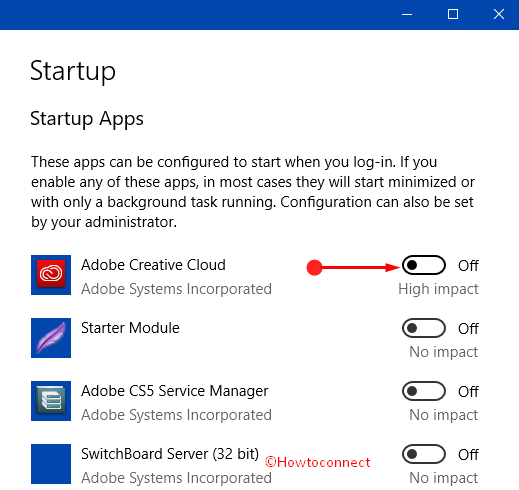Click the Off label beside Adobe CS5 Service Manager
Image resolution: width=519 pixels, height=490 pixels.
(468, 392)
